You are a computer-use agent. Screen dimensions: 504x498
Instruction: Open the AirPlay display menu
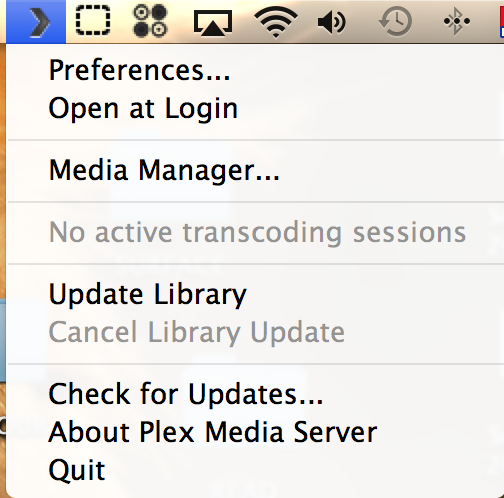tap(213, 22)
